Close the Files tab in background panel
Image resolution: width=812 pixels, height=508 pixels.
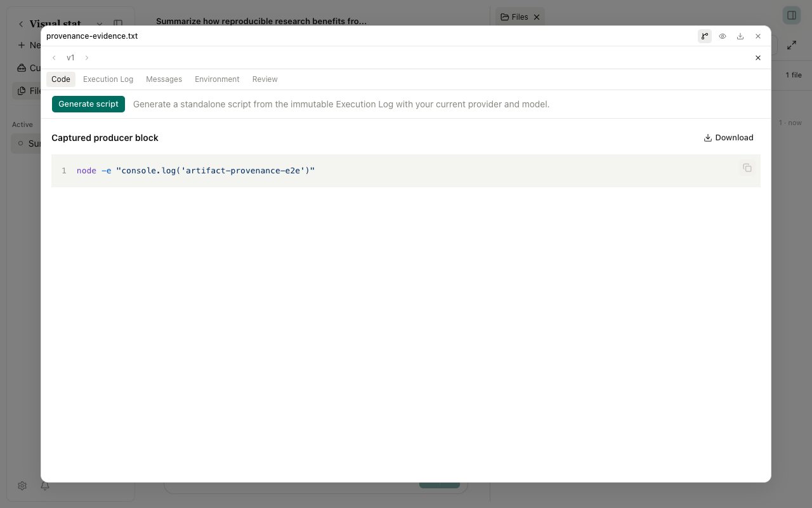(537, 17)
